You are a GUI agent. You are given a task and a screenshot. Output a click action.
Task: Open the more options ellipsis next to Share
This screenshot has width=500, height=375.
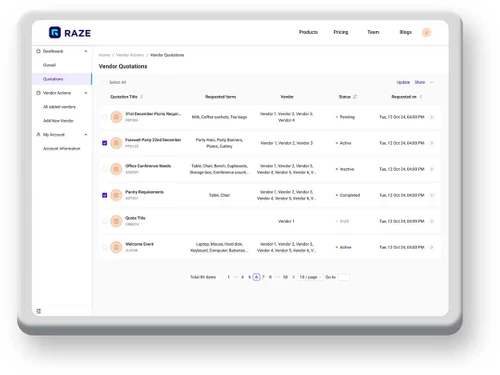click(432, 82)
